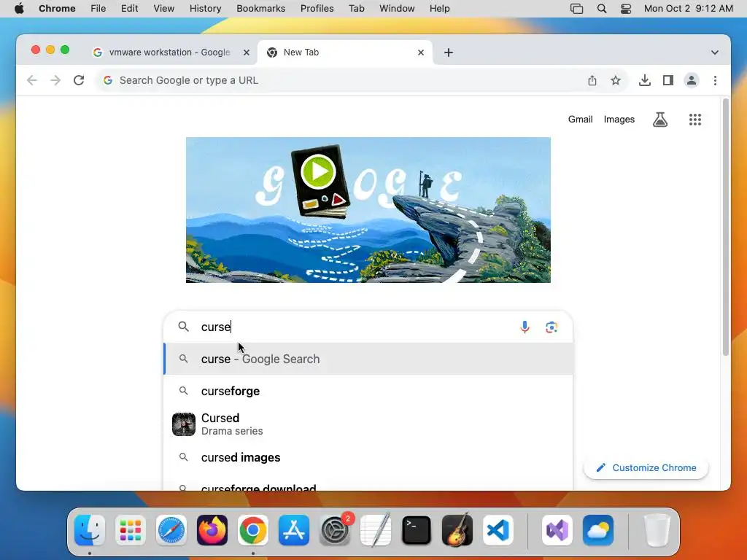Bookmark this tab with the star icon
Image resolution: width=747 pixels, height=560 pixels.
pos(616,80)
